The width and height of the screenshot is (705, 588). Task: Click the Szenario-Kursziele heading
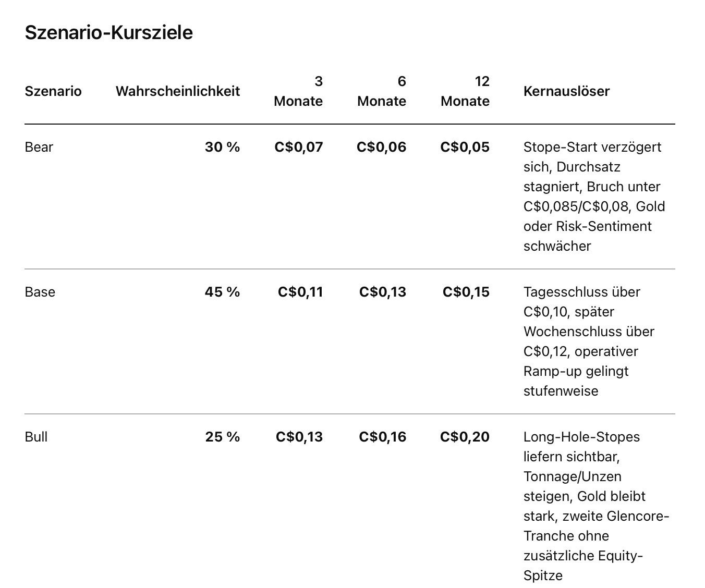pos(109,32)
